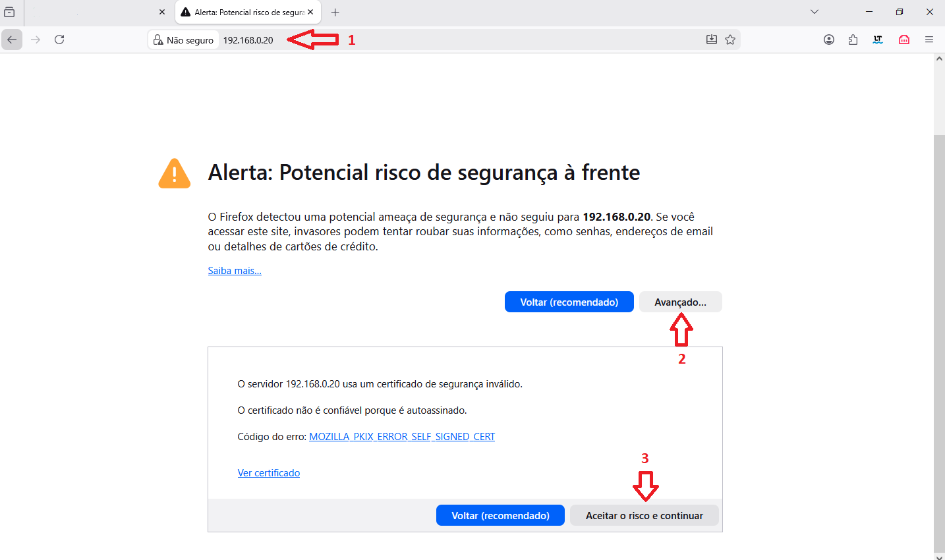Screen dimensions: 945x560
Task: Click the red extension icon in toolbar
Action: coord(904,40)
